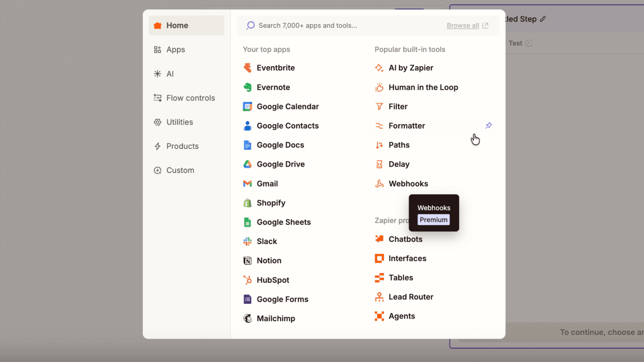Viewport: 644px width, 362px height.
Task: Open the Home category
Action: [x=186, y=25]
